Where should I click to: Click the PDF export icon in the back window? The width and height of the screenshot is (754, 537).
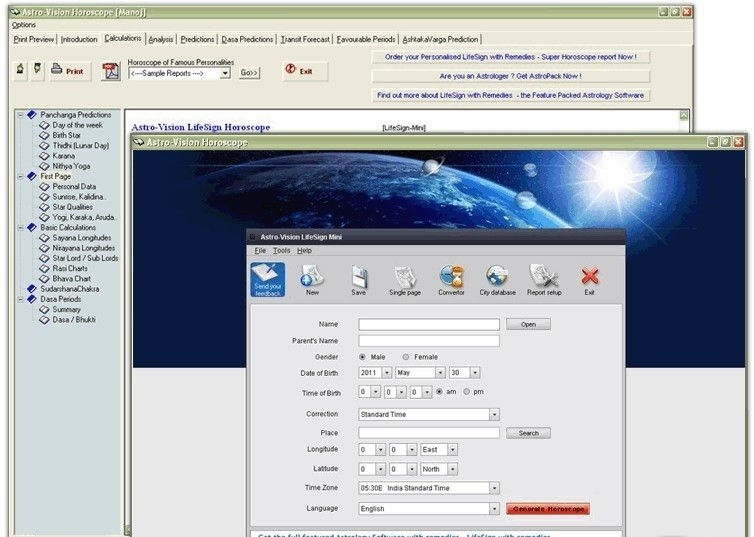pyautogui.click(x=111, y=71)
